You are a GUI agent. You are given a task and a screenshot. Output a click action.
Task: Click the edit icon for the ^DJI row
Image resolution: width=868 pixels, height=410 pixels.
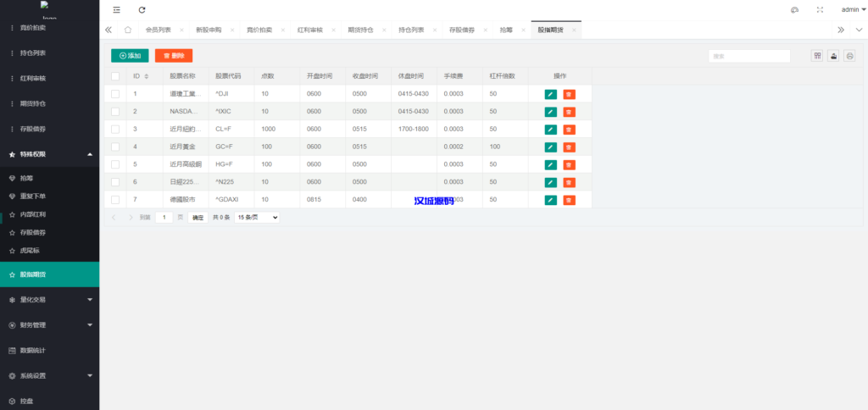(x=551, y=94)
